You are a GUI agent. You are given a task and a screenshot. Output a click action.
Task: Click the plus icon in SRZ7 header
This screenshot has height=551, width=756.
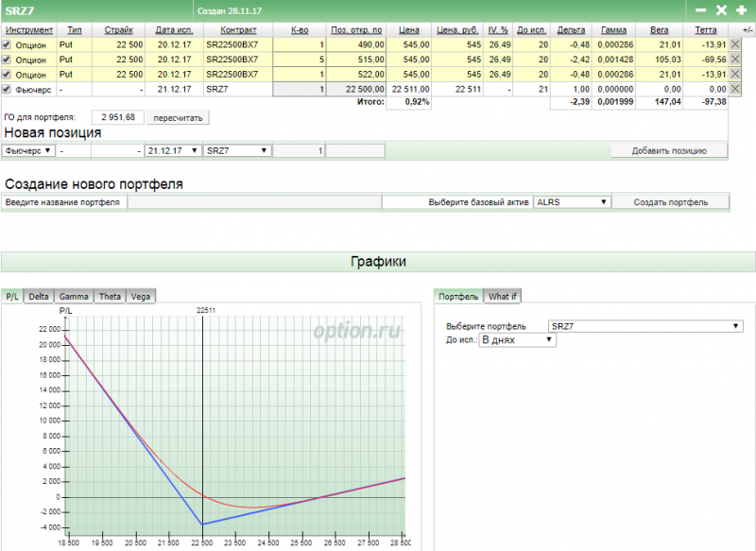pos(741,10)
